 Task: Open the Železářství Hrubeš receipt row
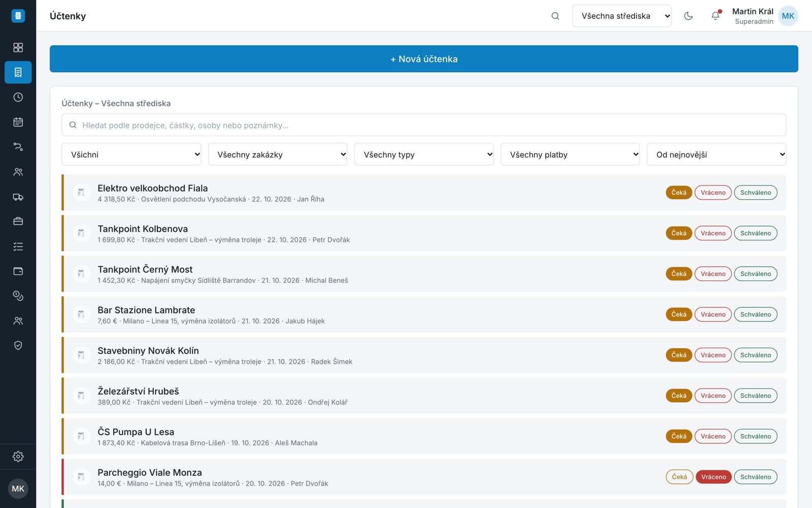tap(424, 396)
